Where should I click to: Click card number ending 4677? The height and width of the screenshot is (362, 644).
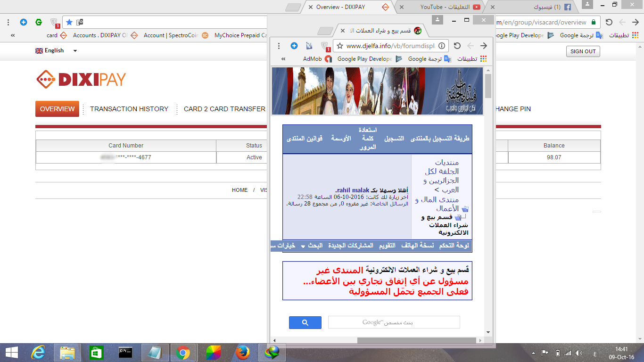pyautogui.click(x=126, y=157)
